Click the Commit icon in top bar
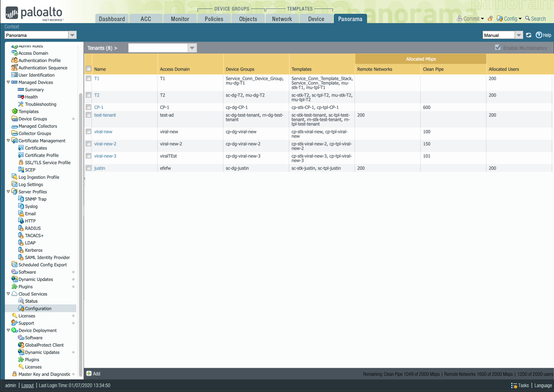Image resolution: width=554 pixels, height=392 pixels. point(460,19)
